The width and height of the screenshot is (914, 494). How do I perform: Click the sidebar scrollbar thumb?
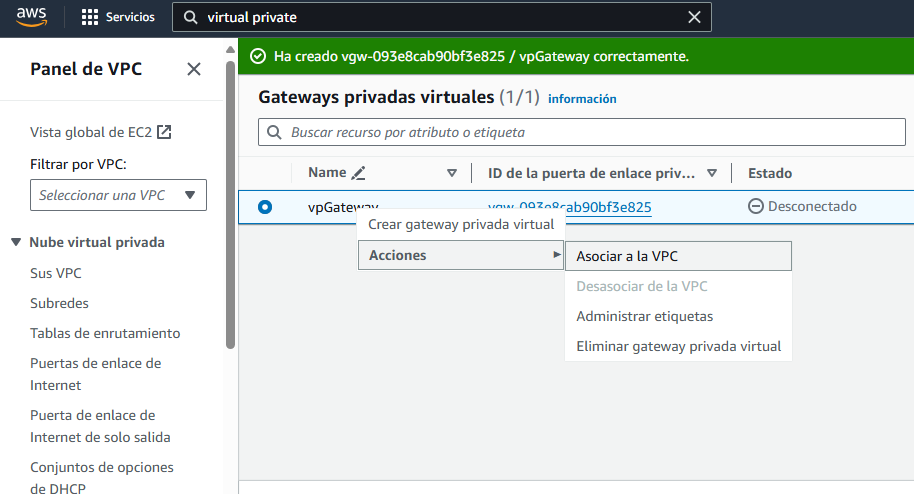coord(230,204)
